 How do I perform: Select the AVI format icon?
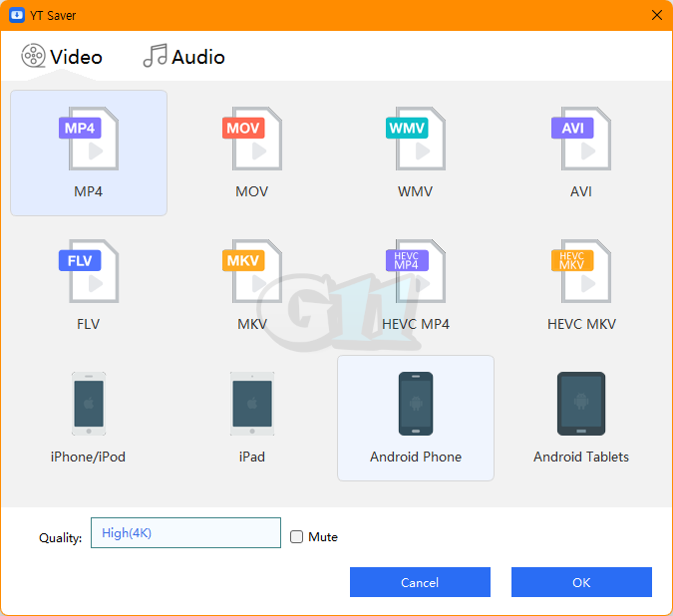tap(581, 139)
